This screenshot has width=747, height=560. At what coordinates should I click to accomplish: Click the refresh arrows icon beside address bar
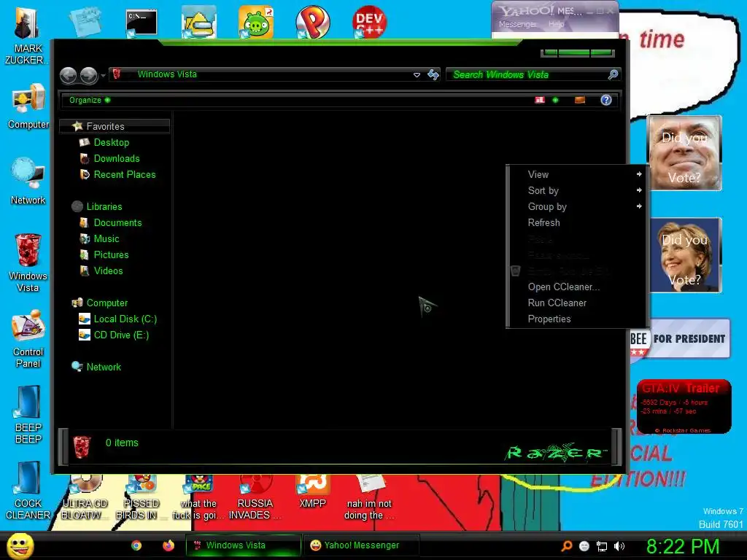[x=433, y=75]
